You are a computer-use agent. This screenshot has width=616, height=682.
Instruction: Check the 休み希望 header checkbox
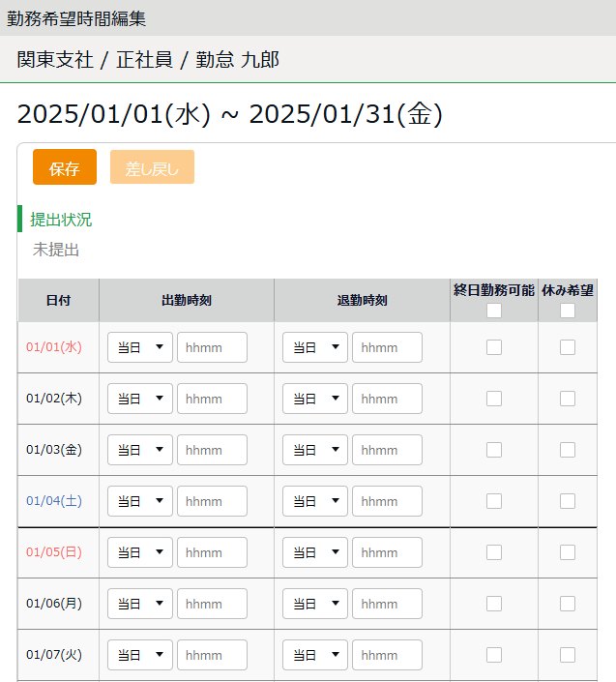[568, 311]
